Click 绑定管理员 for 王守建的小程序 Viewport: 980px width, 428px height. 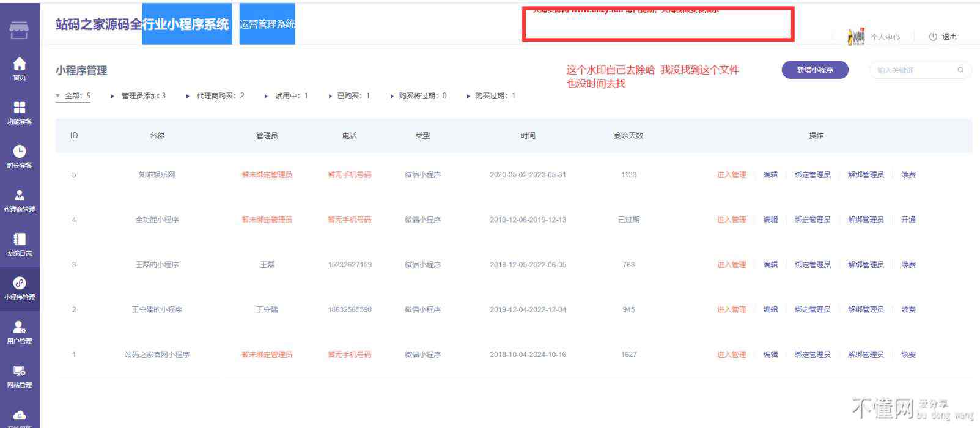[x=812, y=309]
